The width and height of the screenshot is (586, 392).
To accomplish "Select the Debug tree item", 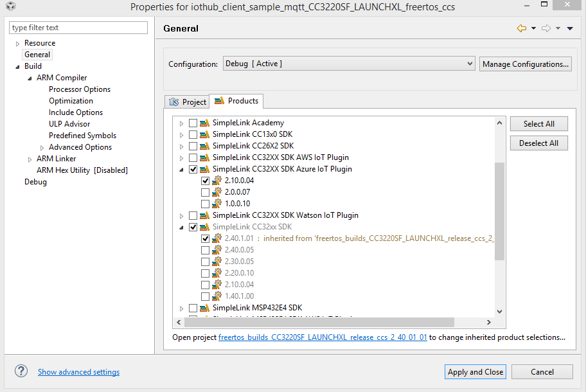I will (x=35, y=182).
